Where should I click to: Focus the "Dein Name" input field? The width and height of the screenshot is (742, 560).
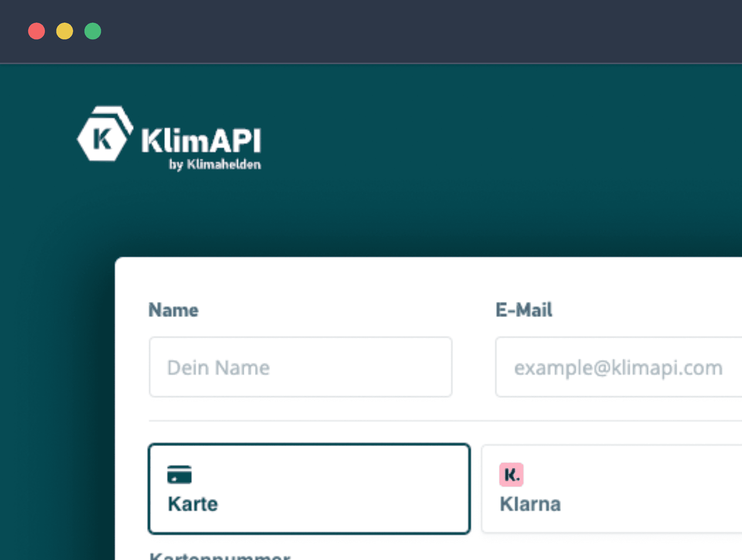click(301, 367)
